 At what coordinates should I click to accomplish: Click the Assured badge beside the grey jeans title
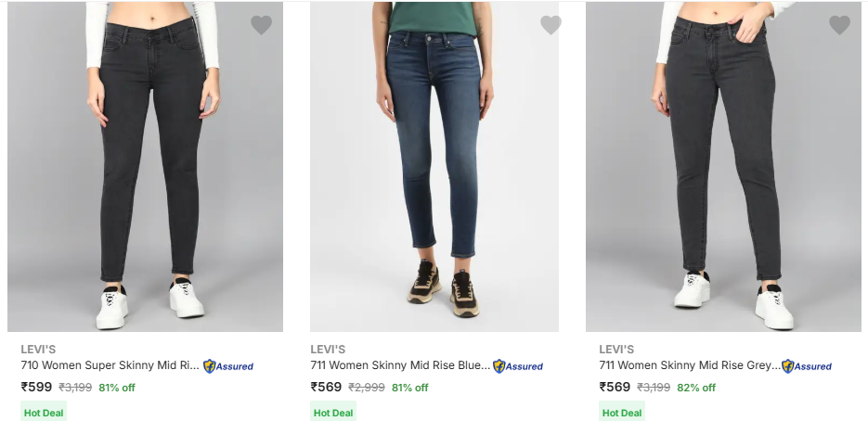tap(807, 366)
